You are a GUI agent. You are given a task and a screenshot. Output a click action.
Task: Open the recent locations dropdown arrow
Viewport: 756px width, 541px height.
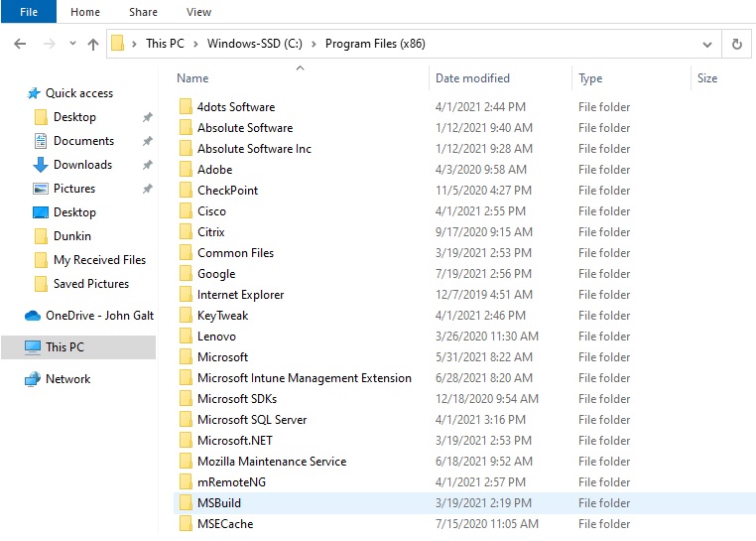click(72, 44)
